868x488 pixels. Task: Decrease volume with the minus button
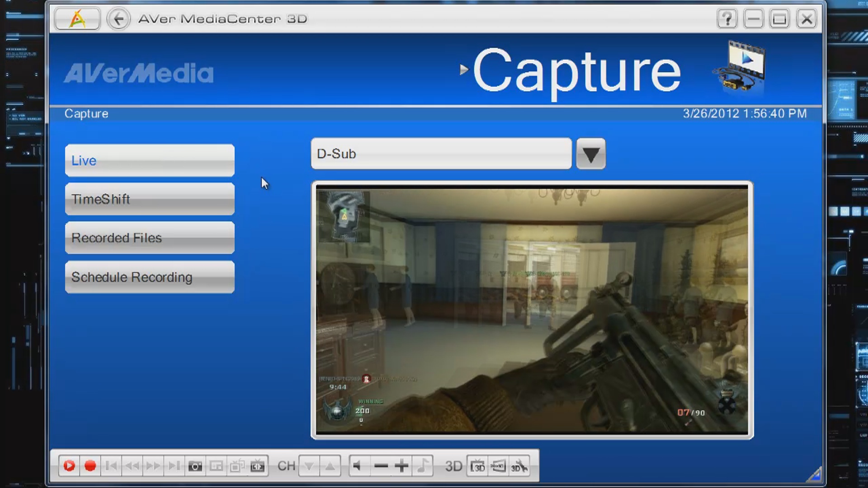[381, 466]
